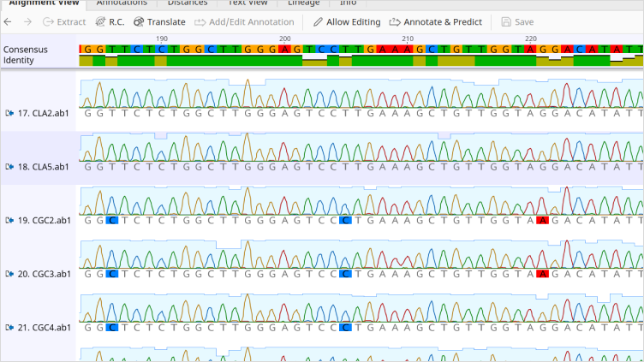Select the 17. CLA2.ab1 sequence name
This screenshot has height=362, width=644.
pyautogui.click(x=43, y=112)
